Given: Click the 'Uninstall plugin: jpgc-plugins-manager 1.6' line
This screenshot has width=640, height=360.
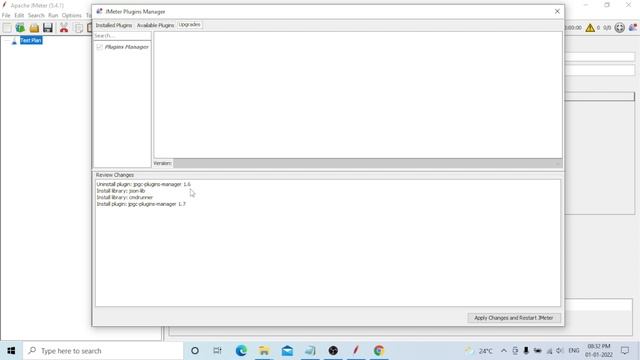Looking at the screenshot, I should click(143, 184).
